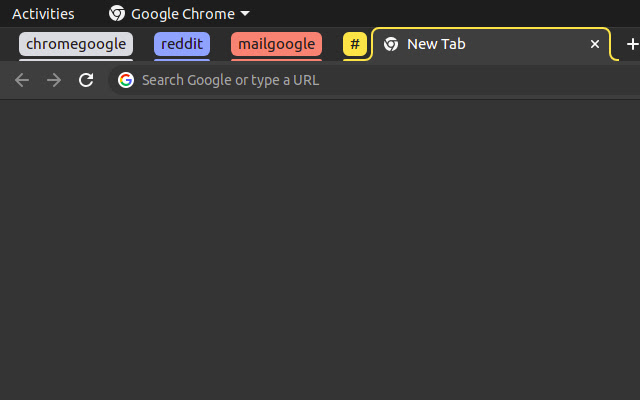Focus the Search Google or type a URL field

click(x=374, y=80)
